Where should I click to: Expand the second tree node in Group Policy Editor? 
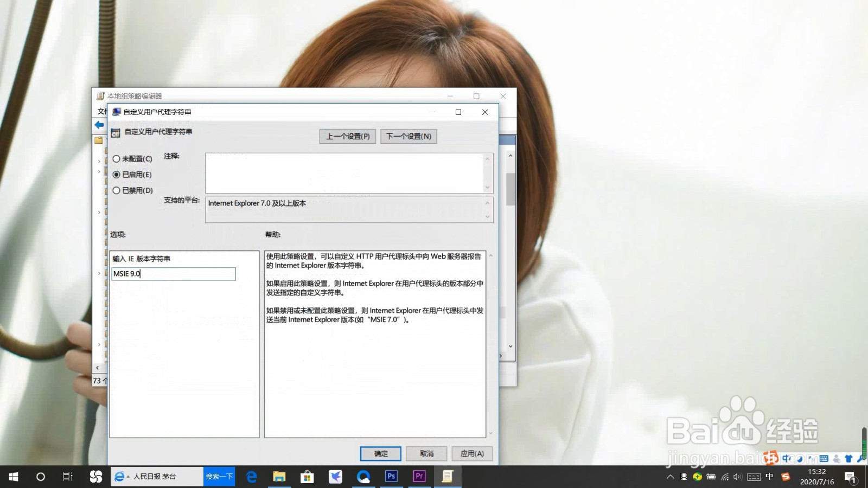[x=99, y=171]
